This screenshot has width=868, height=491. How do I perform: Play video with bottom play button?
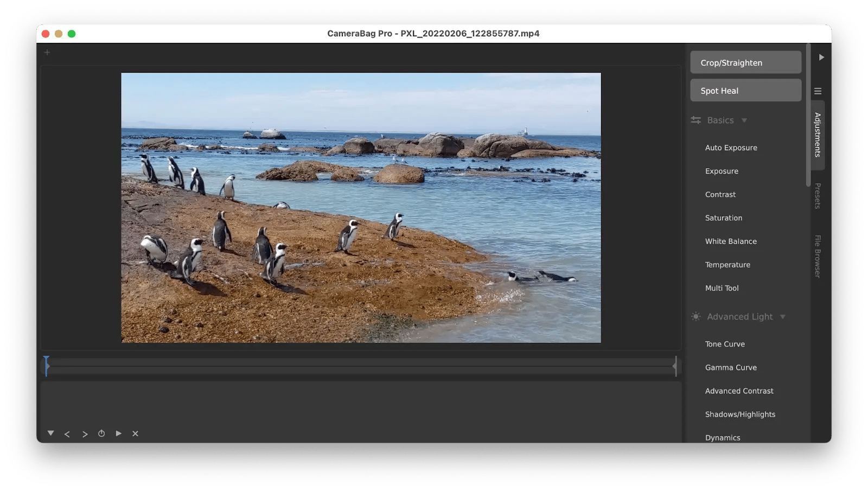click(x=118, y=433)
